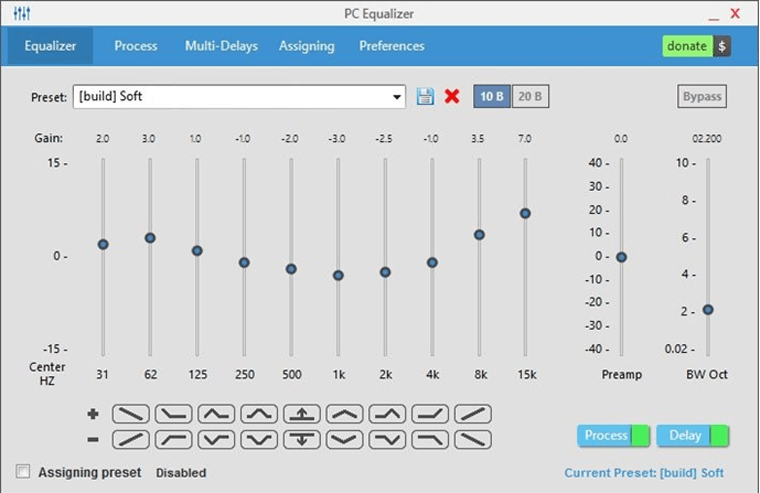Click the green donate button
The image size is (760, 493).
687,46
